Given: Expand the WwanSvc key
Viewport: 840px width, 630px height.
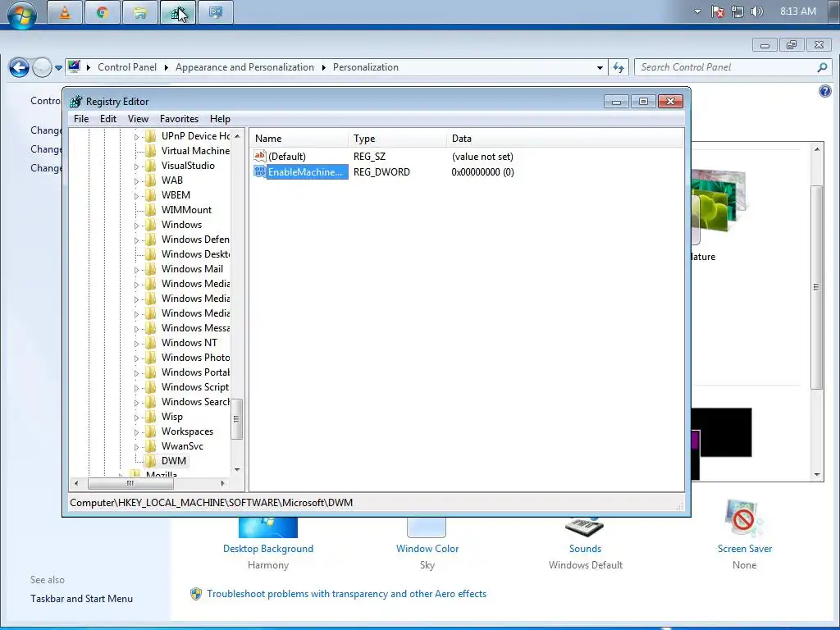Looking at the screenshot, I should [x=136, y=447].
